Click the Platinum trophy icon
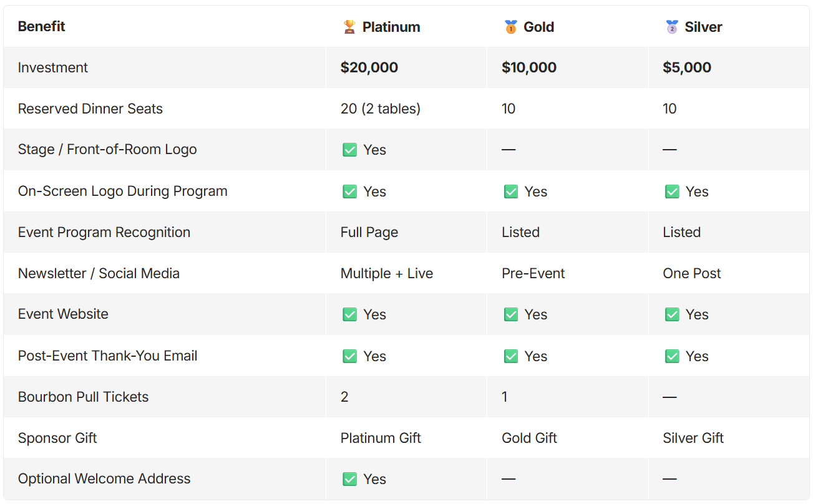The image size is (813, 504). [x=349, y=27]
